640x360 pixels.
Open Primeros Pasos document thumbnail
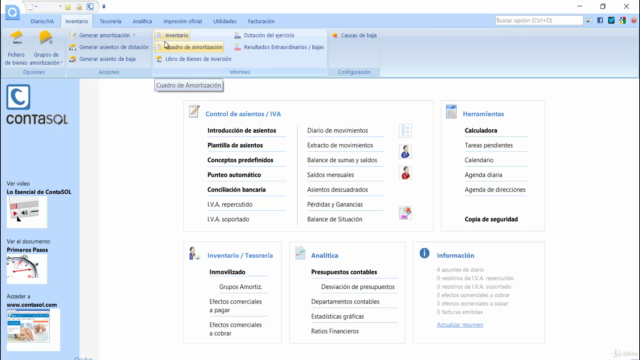27,269
